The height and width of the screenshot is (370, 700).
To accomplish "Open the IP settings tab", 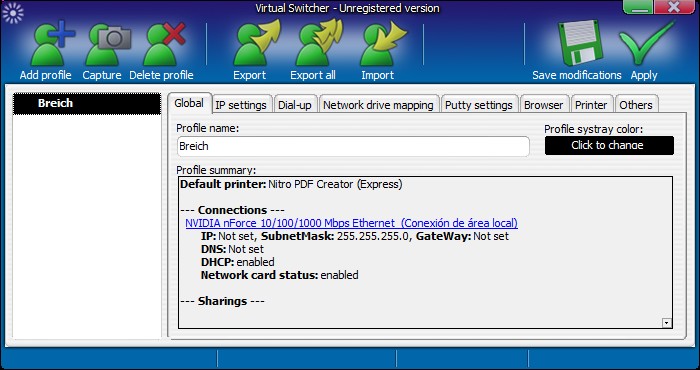I will click(241, 105).
